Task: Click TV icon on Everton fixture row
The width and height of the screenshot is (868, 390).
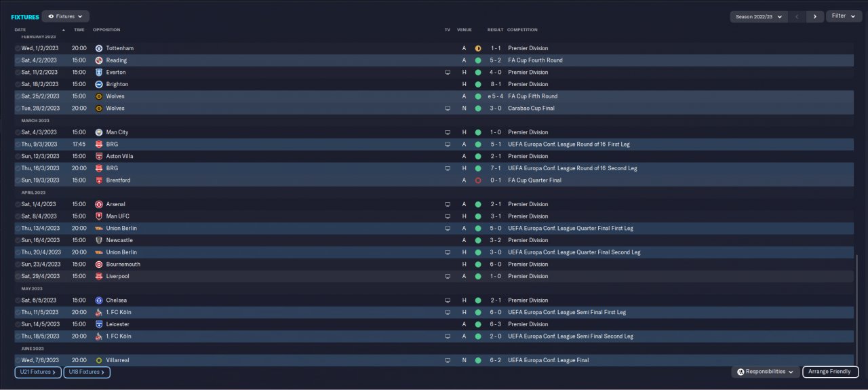Action: (448, 73)
